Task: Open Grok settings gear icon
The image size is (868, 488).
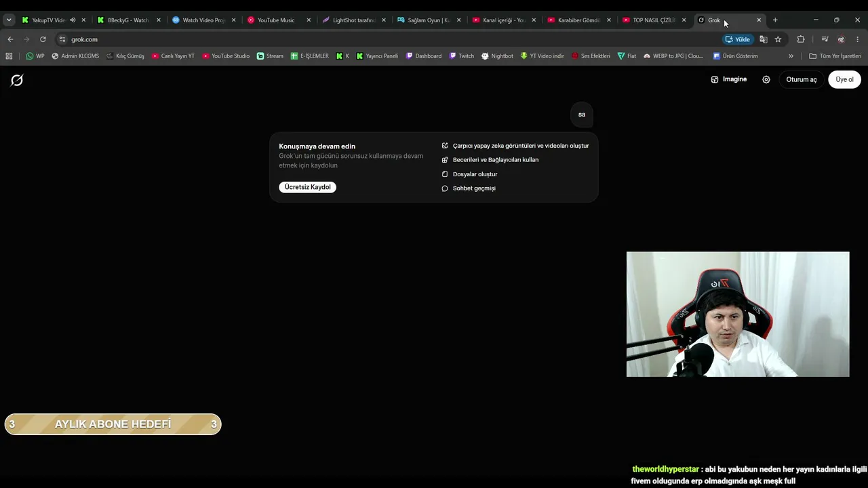Action: pyautogui.click(x=766, y=79)
